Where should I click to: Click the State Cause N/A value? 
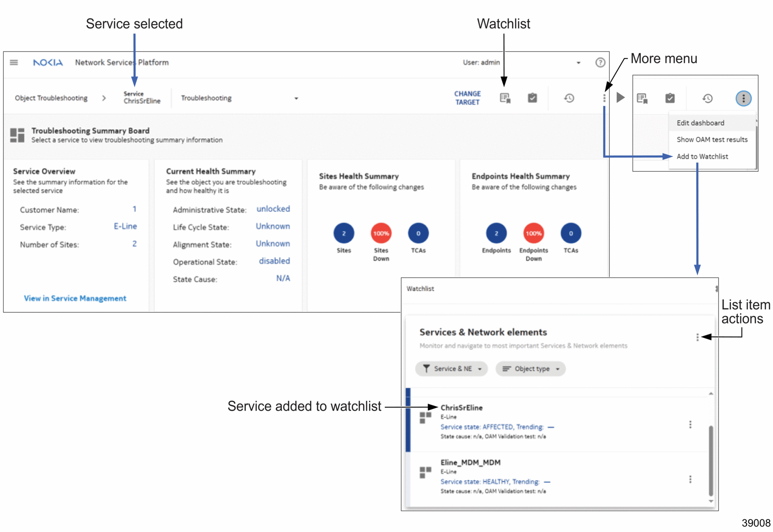tap(283, 278)
